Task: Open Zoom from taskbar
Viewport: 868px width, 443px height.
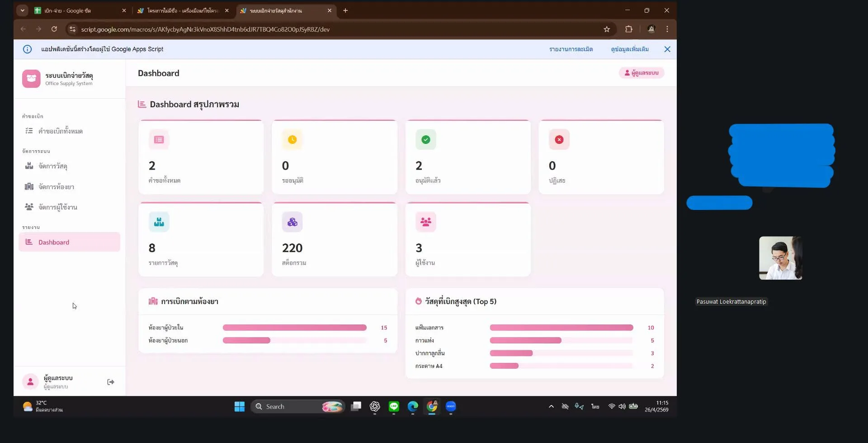Action: point(451,406)
